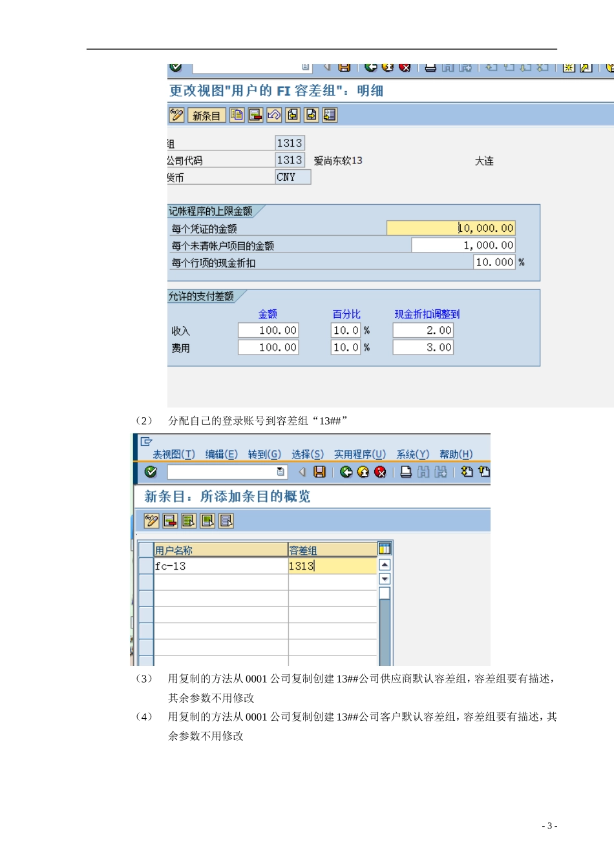The width and height of the screenshot is (614, 868).
Task: Click the Previous Entry icon in upper application toolbar
Action: click(293, 115)
